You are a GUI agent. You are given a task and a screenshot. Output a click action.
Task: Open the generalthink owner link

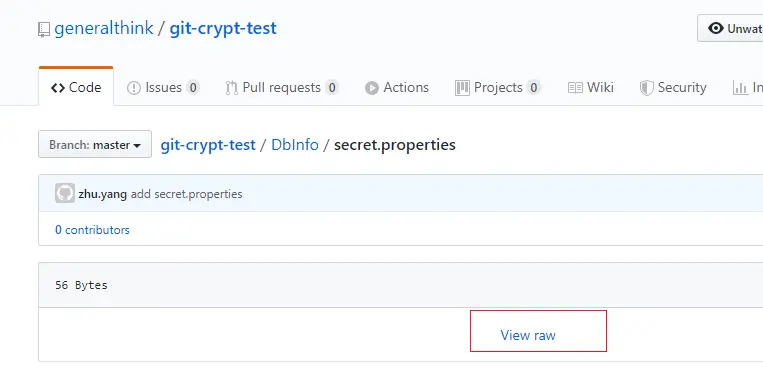(104, 28)
